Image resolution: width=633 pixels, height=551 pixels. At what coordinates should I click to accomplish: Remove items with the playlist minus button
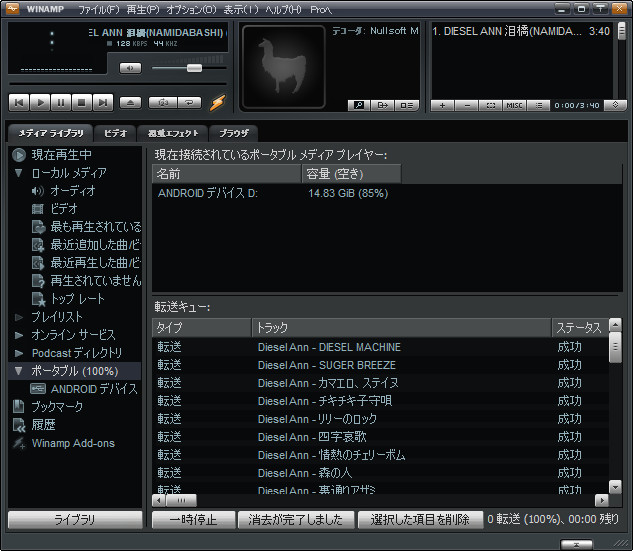coord(467,105)
